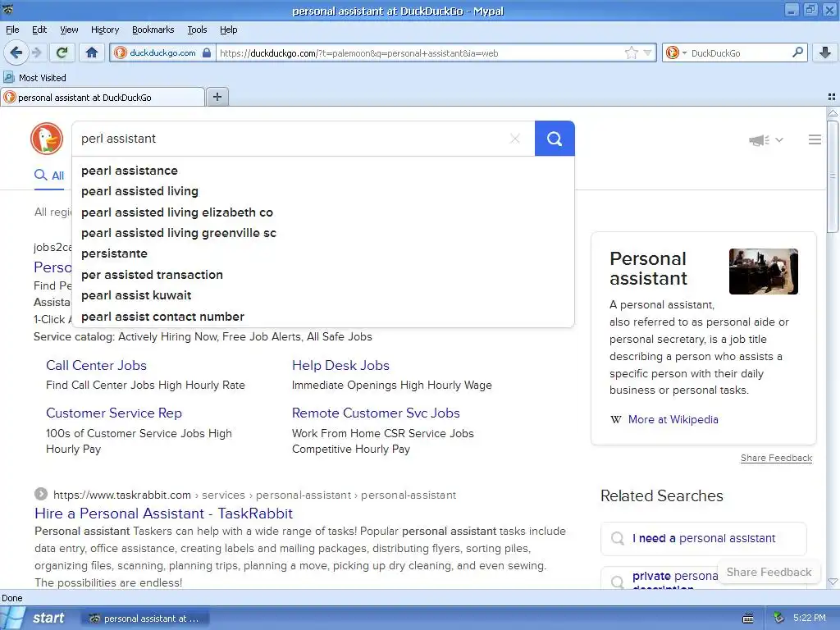
Task: Click the Personal assistant thumbnail image
Action: pyautogui.click(x=764, y=271)
